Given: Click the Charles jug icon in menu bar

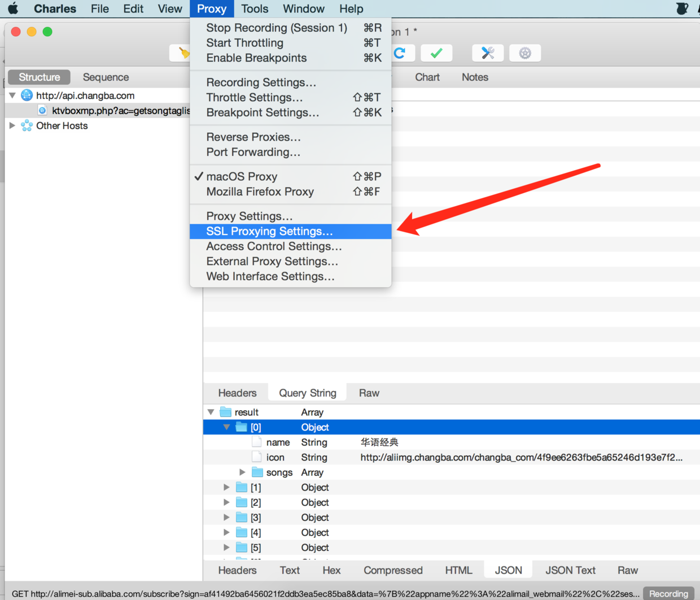Looking at the screenshot, I should pyautogui.click(x=682, y=8).
